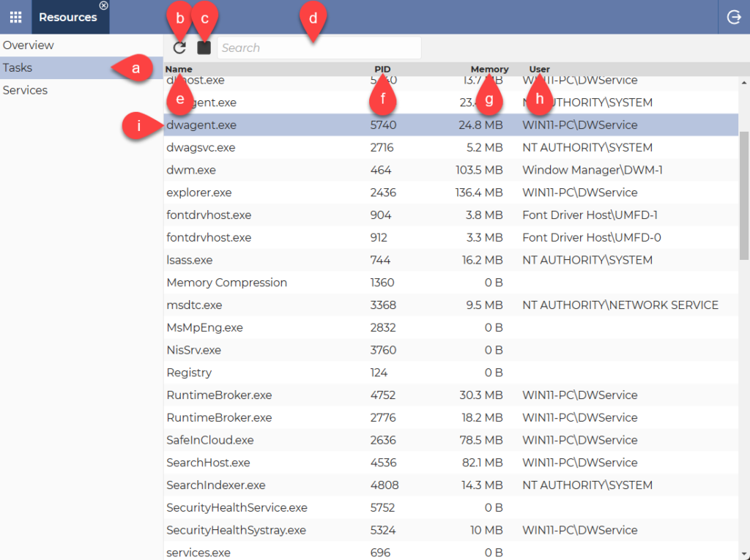Click the Resources tab
The image size is (750, 560).
pos(68,17)
